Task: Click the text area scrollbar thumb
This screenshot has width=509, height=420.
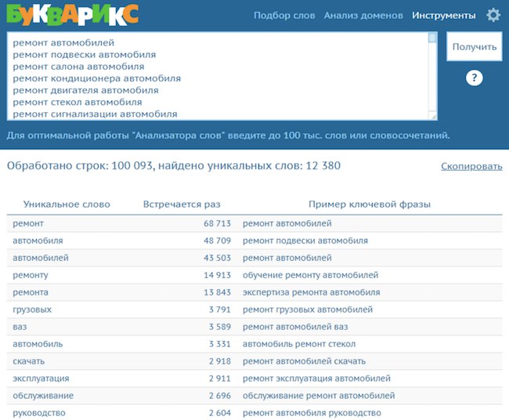Action: (432, 38)
